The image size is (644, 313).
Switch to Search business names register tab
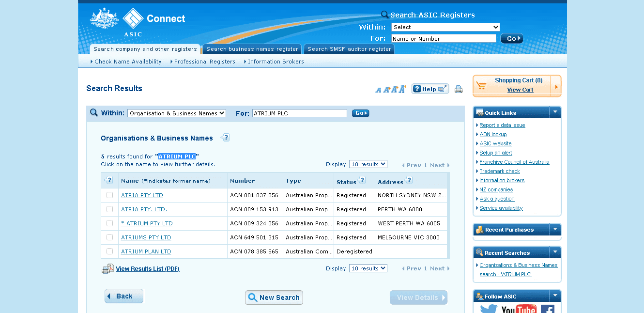point(252,49)
